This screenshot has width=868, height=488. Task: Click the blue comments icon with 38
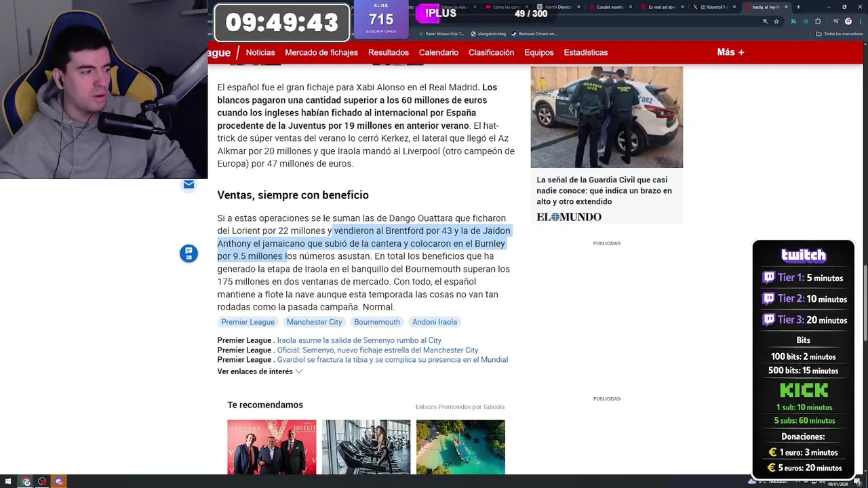click(x=189, y=253)
